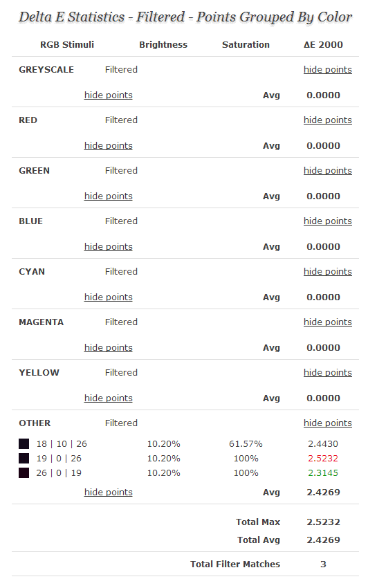The width and height of the screenshot is (368, 588).
Task: Click the 19 | 0 | 26 color swatch
Action: coord(24,458)
